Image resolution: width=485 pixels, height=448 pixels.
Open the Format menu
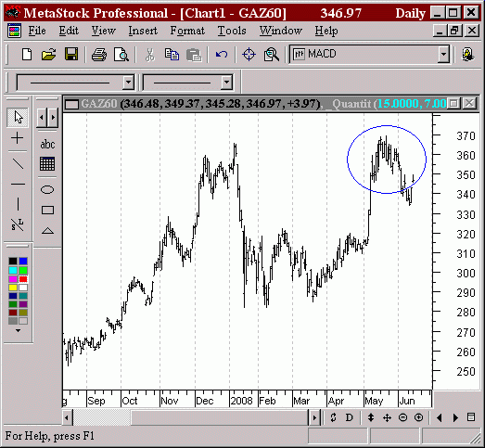coord(187,31)
